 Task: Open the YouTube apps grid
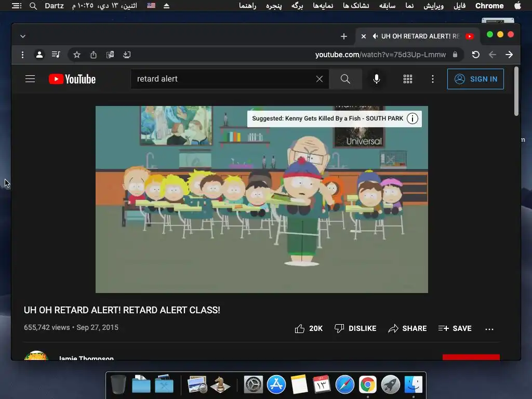click(407, 79)
